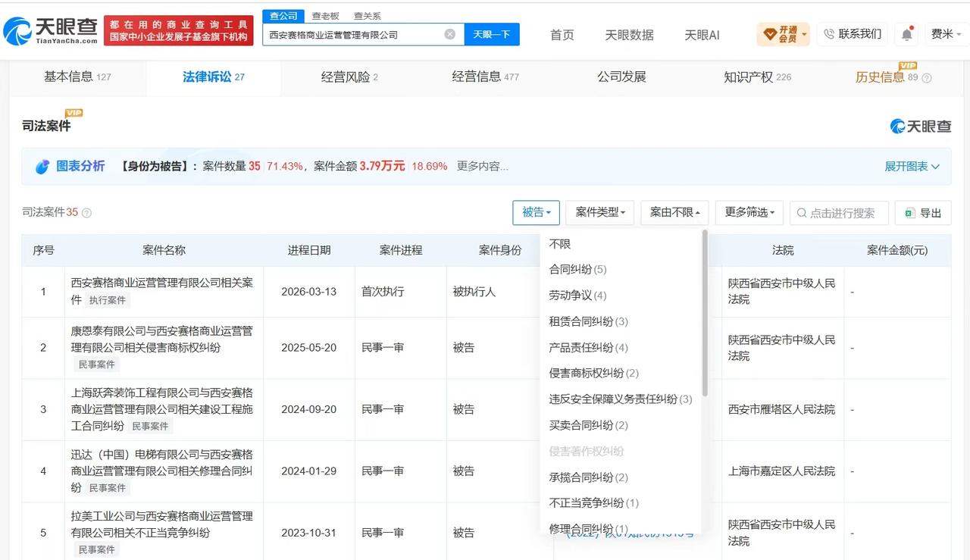970x560 pixels.
Task: Open the 更多筛选 dropdown
Action: pyautogui.click(x=749, y=213)
